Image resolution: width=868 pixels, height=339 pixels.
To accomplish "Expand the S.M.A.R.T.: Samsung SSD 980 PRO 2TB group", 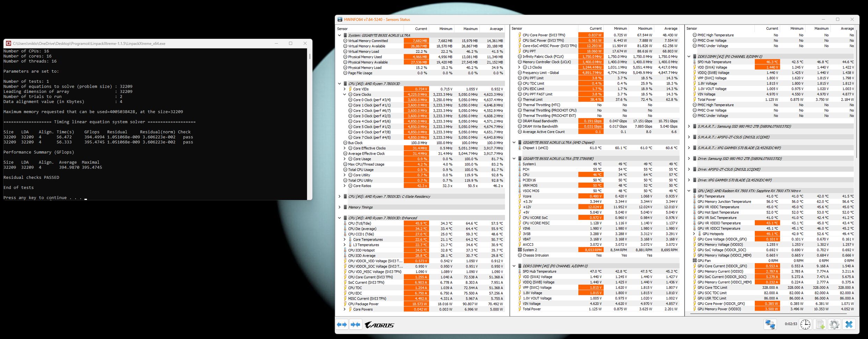I will [689, 126].
